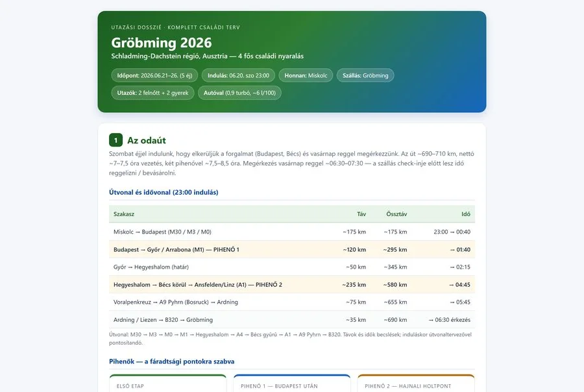Select the Budapest → Győr PIHENŐ 1 row

292,250
